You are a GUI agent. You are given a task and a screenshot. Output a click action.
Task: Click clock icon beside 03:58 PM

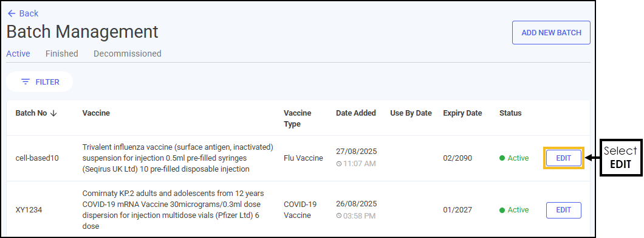pyautogui.click(x=339, y=215)
